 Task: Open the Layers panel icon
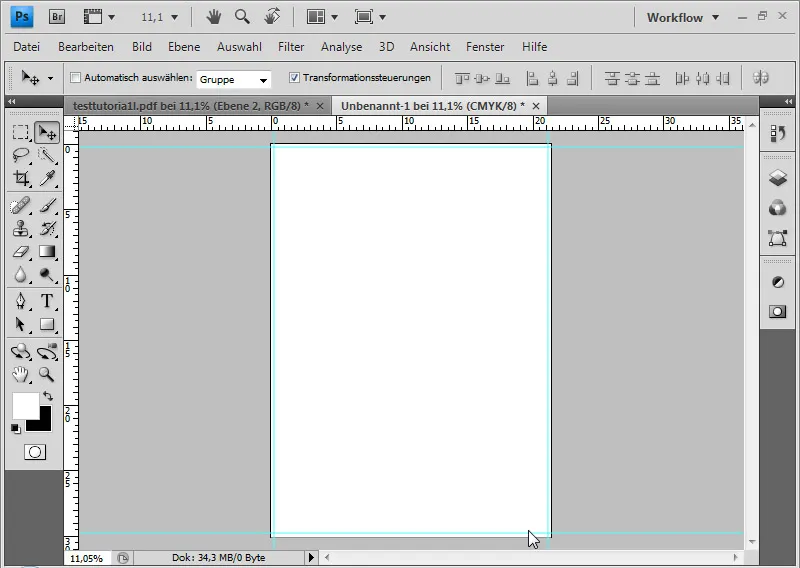tap(778, 178)
